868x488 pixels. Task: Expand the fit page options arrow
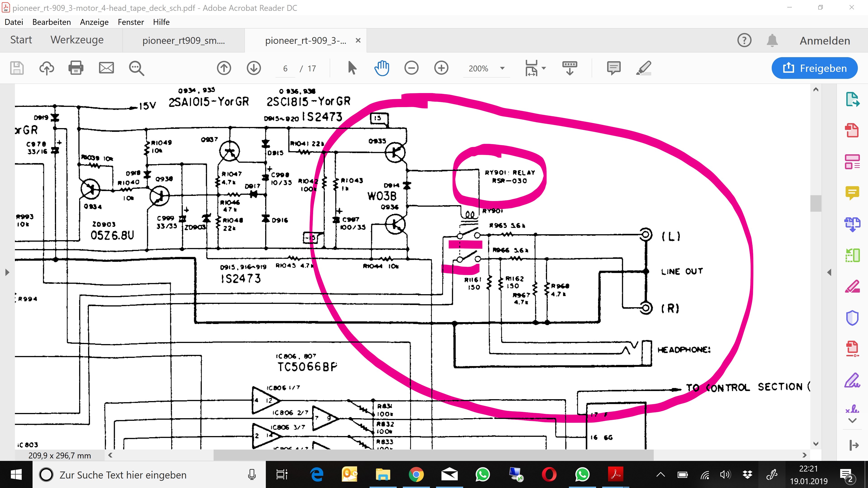(543, 68)
